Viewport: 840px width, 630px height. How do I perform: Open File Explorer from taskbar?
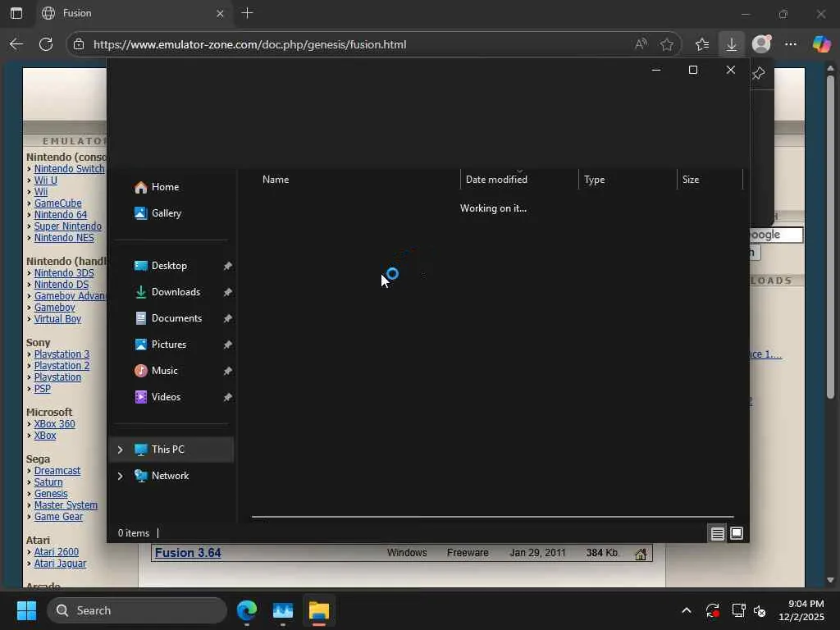click(x=319, y=610)
